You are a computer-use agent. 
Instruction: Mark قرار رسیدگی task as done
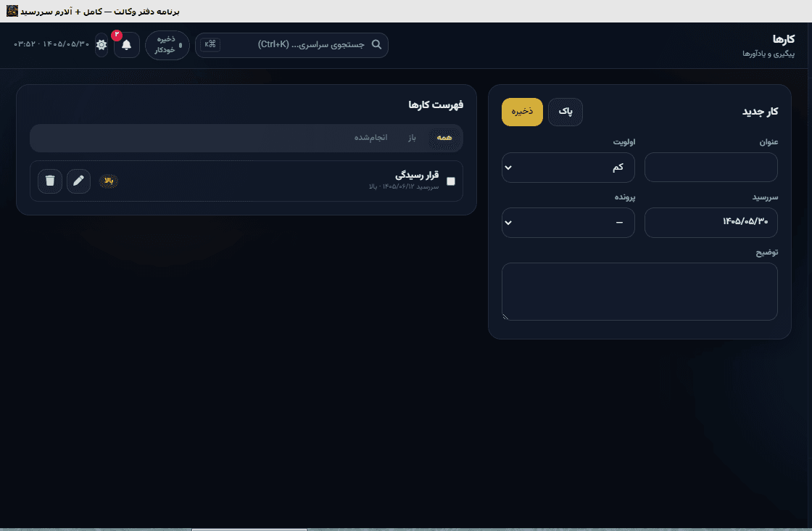(450, 181)
